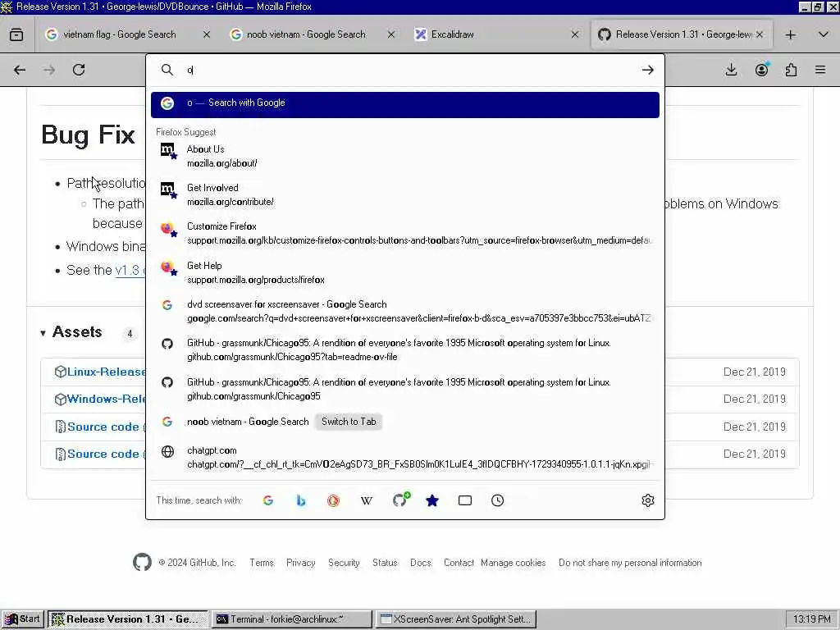Search this time with DuckDuckGo
The height and width of the screenshot is (630, 840).
pyautogui.click(x=333, y=500)
